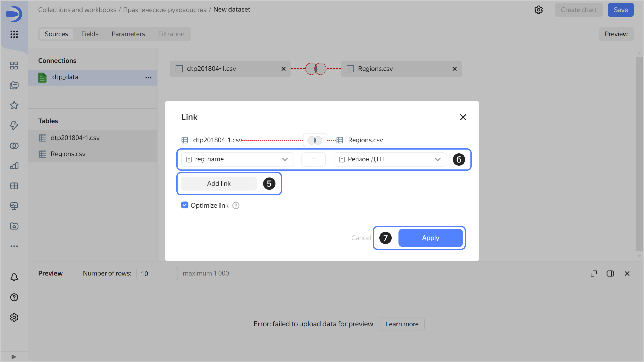This screenshot has height=362, width=644.
Task: Switch preview panel to side layout
Action: 610,274
